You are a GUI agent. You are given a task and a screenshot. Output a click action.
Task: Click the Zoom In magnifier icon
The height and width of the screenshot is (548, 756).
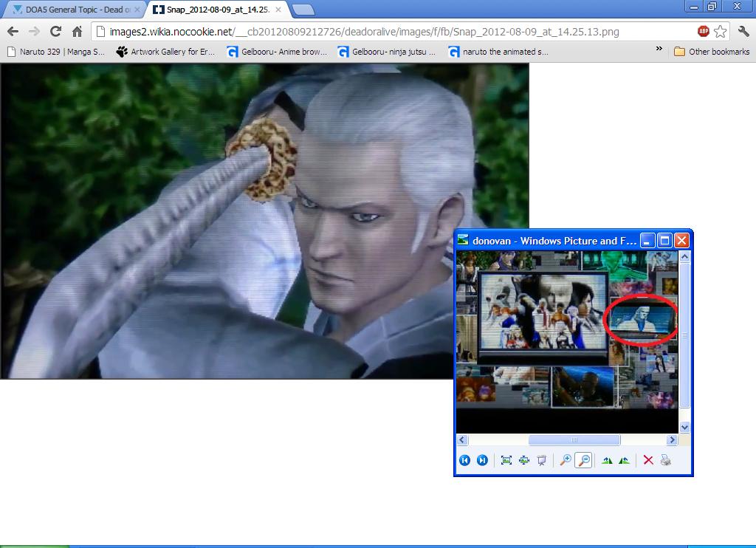point(566,460)
